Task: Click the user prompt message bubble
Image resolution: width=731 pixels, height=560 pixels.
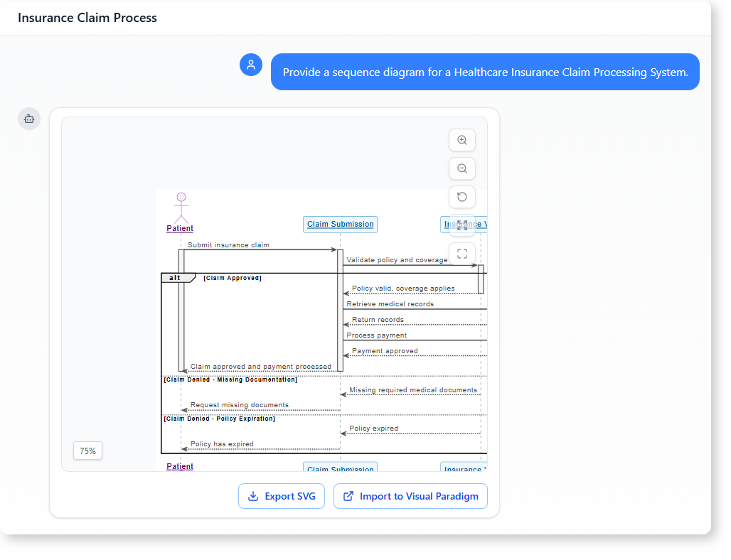Action: pyautogui.click(x=485, y=72)
